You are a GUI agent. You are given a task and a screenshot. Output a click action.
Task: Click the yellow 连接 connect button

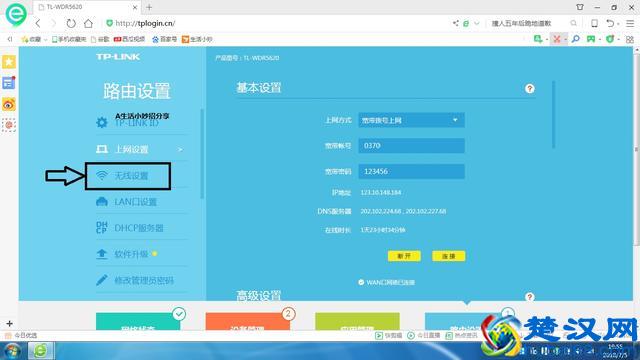(x=449, y=256)
